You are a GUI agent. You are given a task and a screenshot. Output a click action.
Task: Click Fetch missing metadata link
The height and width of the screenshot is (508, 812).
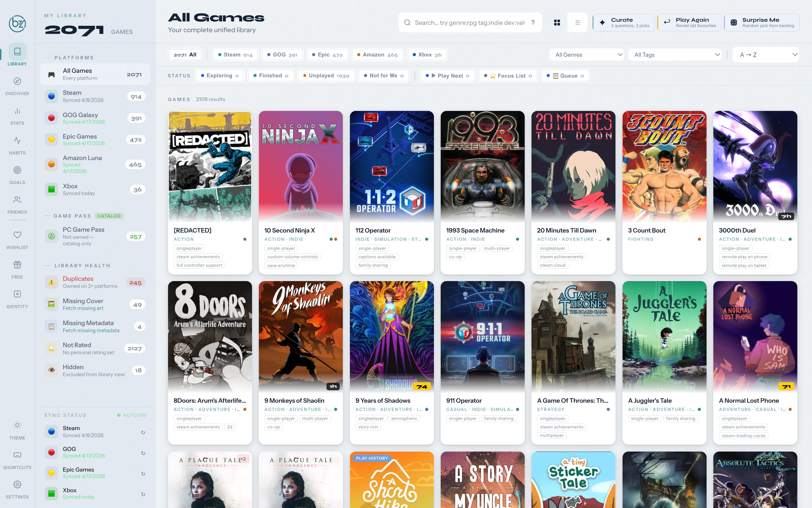click(x=91, y=330)
